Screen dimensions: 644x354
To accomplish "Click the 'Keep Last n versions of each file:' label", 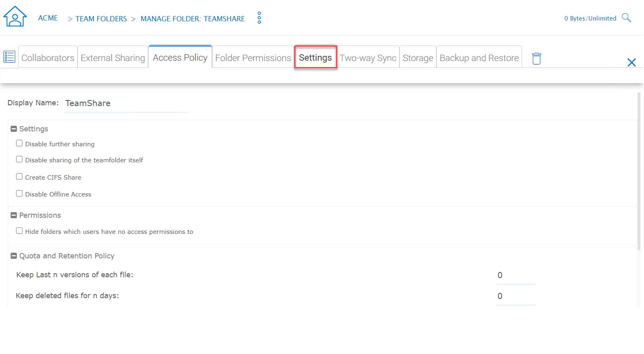I will 75,275.
